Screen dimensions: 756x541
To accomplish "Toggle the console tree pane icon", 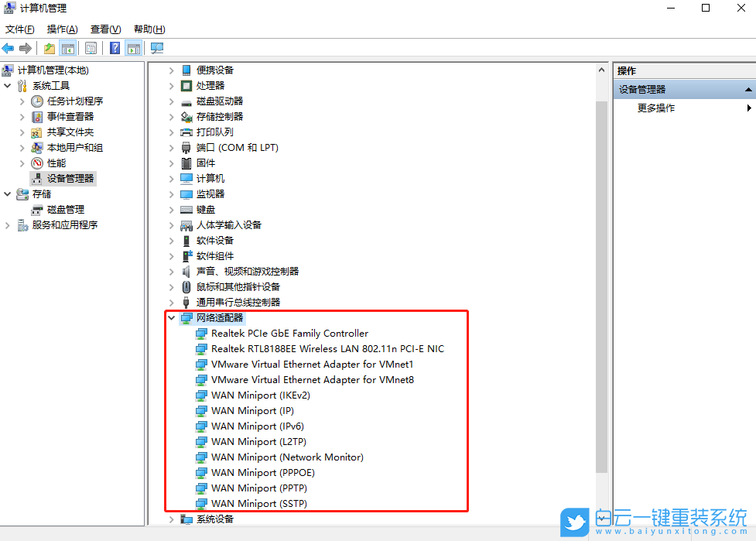I will tap(67, 47).
